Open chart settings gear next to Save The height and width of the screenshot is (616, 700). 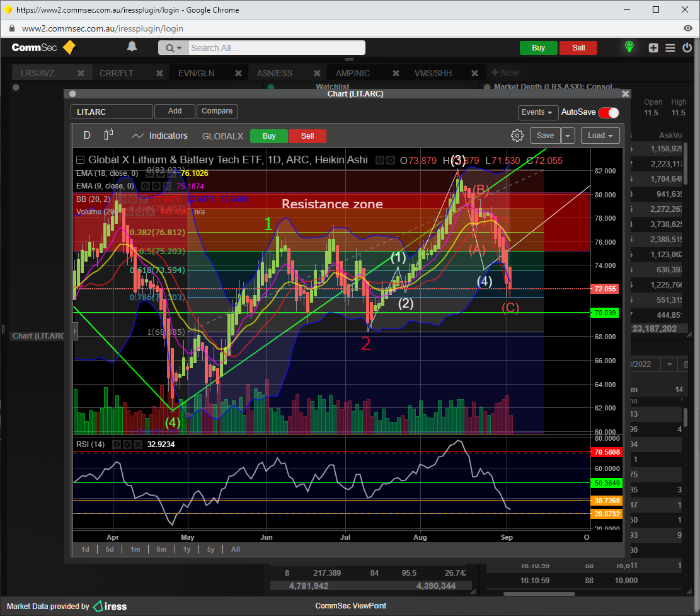517,136
